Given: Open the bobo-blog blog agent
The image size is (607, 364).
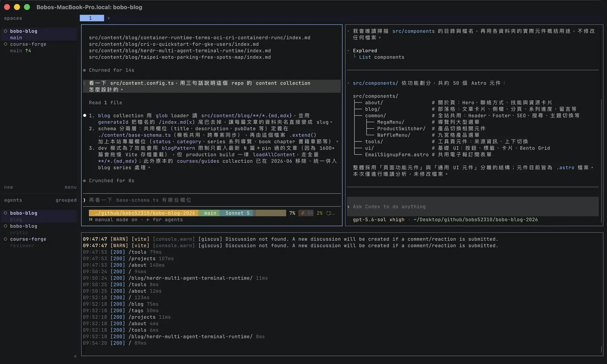Looking at the screenshot, I should (39, 216).
